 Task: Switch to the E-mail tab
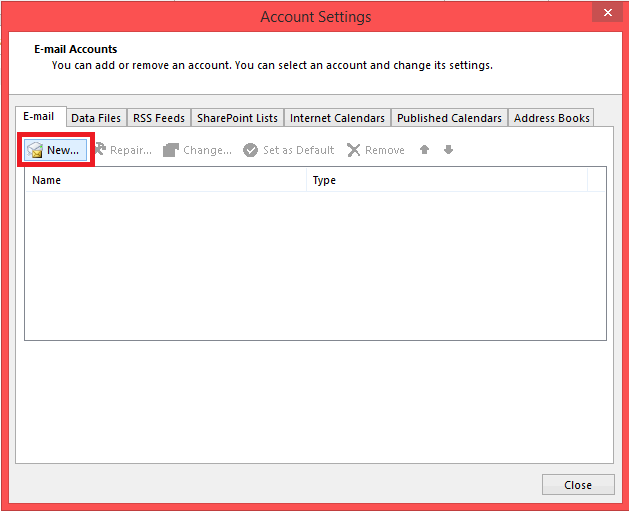click(x=40, y=117)
